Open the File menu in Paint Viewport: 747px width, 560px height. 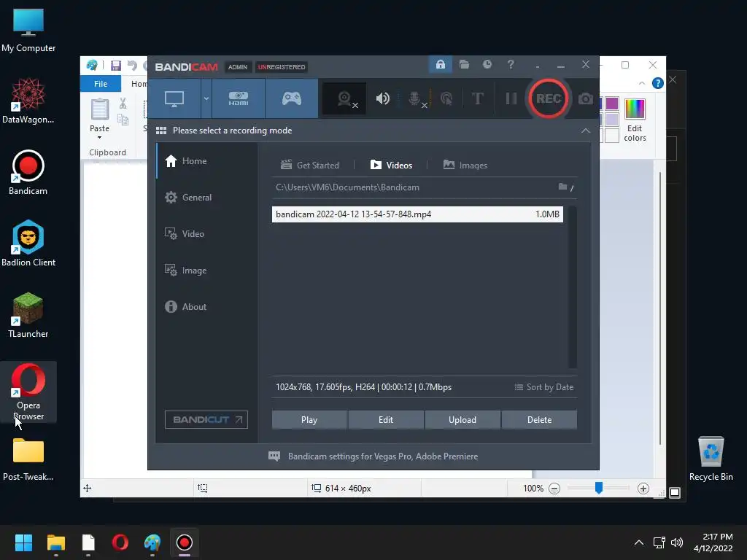tap(101, 84)
